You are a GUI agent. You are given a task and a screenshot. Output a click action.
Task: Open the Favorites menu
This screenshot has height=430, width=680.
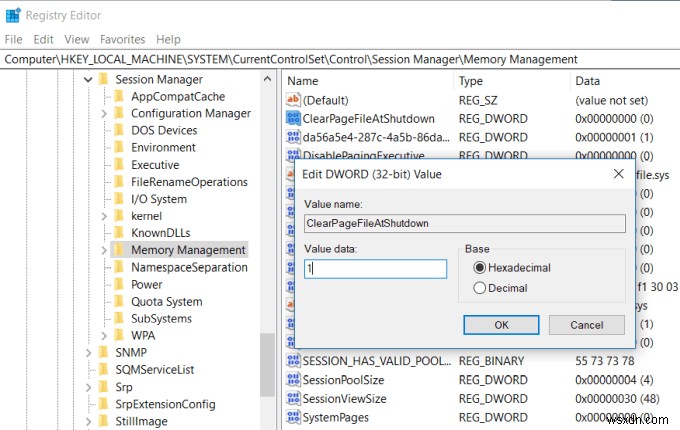pos(122,39)
